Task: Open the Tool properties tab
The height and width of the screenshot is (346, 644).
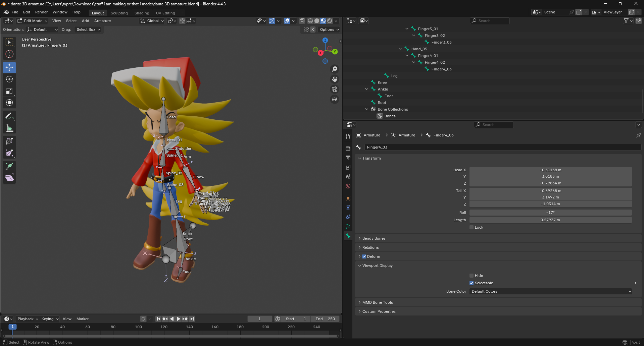Action: tap(348, 136)
